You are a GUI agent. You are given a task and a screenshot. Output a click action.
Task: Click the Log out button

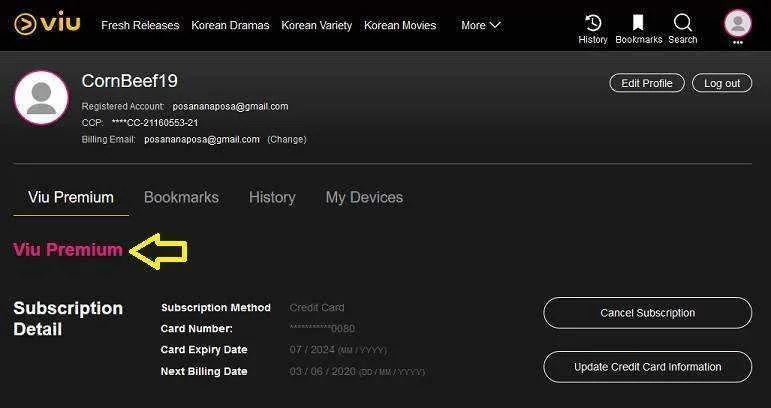pos(722,83)
